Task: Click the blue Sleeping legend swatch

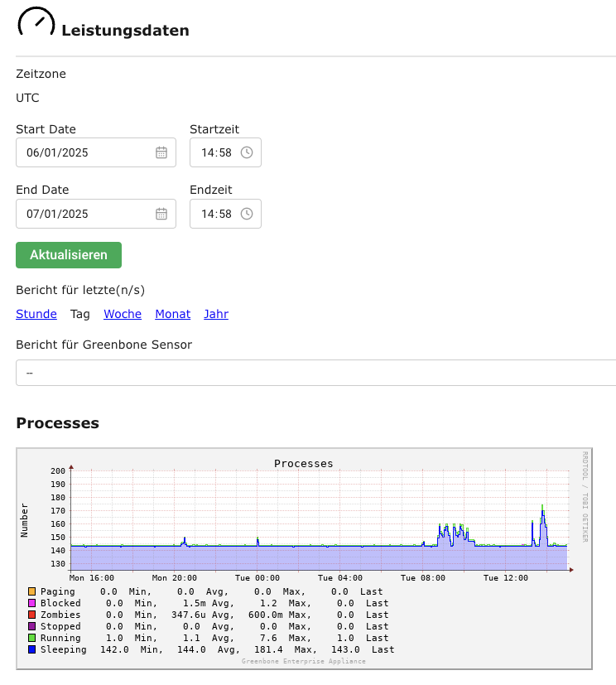Action: [x=32, y=649]
